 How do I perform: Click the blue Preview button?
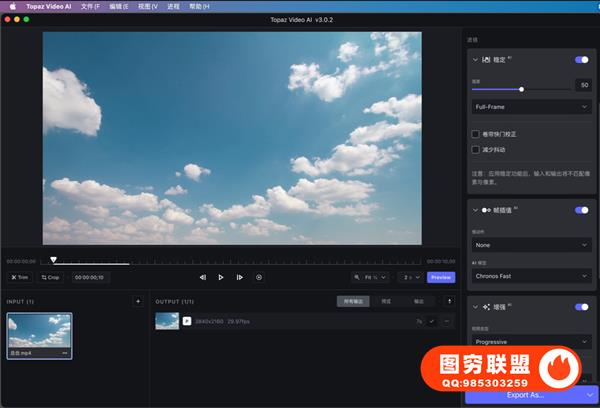(440, 277)
